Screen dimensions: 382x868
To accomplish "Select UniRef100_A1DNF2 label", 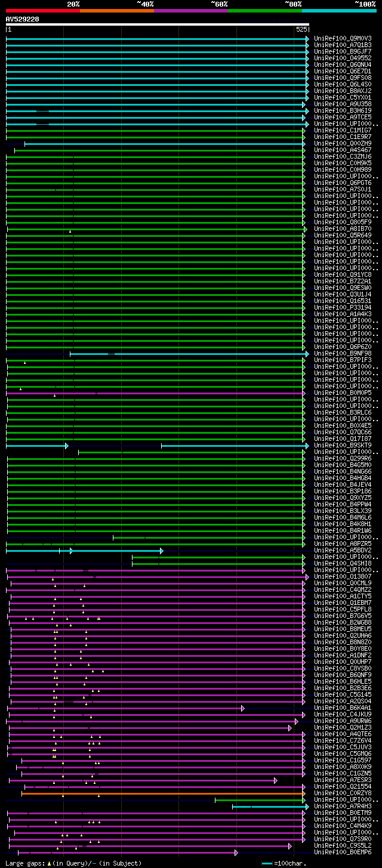I will pyautogui.click(x=343, y=655).
